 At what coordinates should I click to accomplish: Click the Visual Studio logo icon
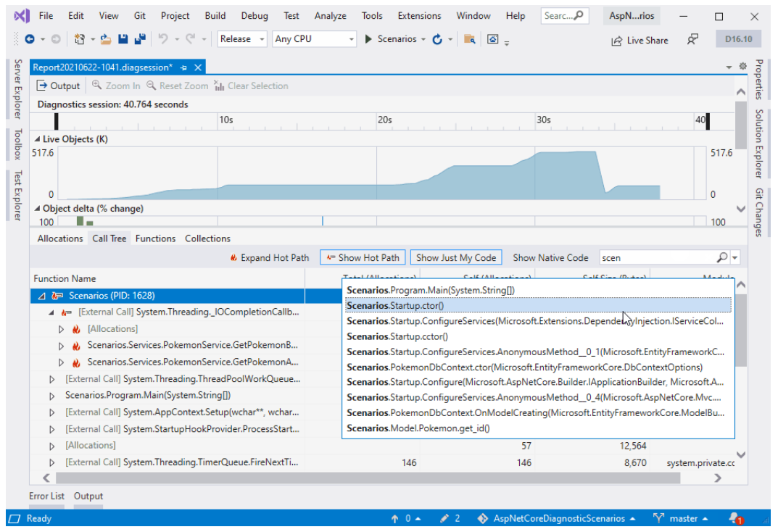[x=21, y=16]
